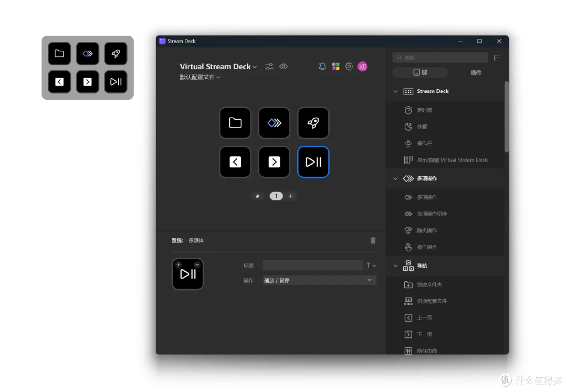Open the notifications bell
Image resolution: width=567 pixels, height=392 pixels.
[x=322, y=67]
